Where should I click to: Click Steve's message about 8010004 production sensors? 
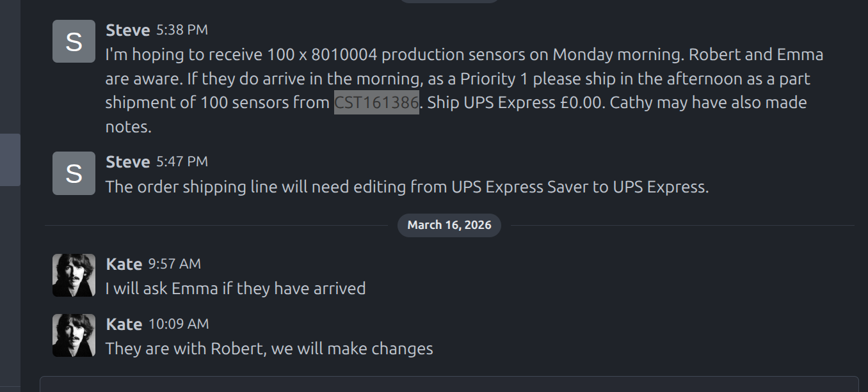click(448, 79)
